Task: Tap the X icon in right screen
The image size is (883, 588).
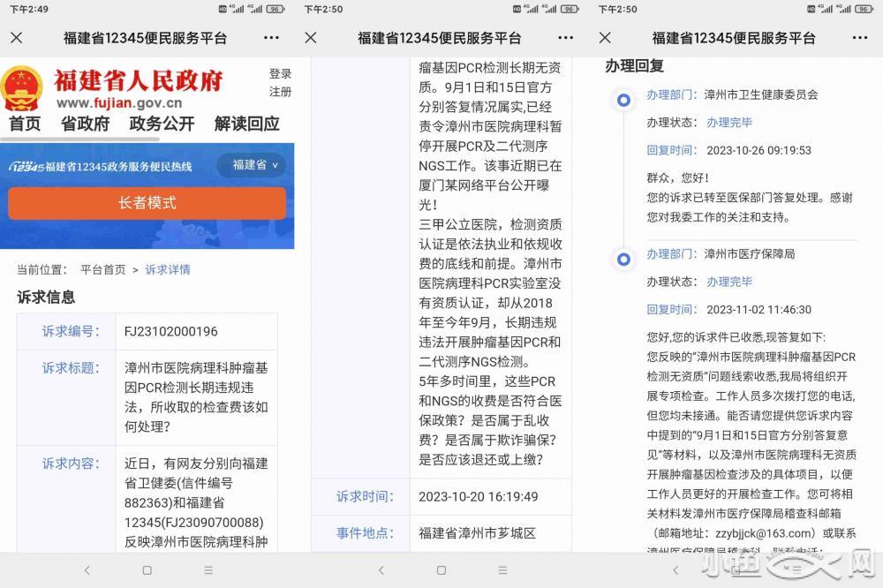Action: pyautogui.click(x=605, y=38)
